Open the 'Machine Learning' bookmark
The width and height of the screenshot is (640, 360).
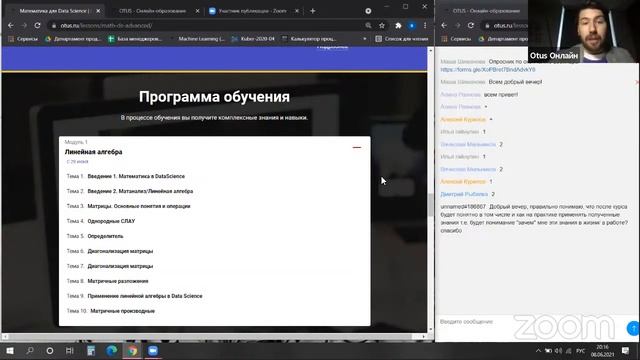(x=198, y=39)
